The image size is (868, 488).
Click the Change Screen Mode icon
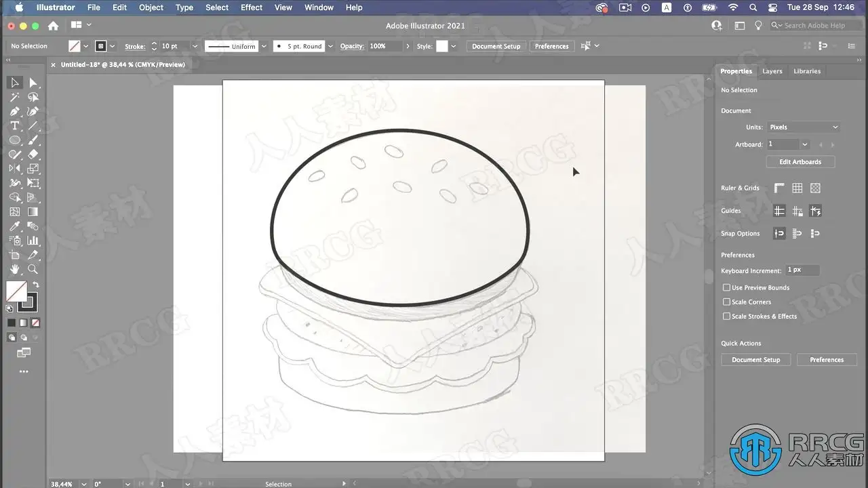(24, 352)
